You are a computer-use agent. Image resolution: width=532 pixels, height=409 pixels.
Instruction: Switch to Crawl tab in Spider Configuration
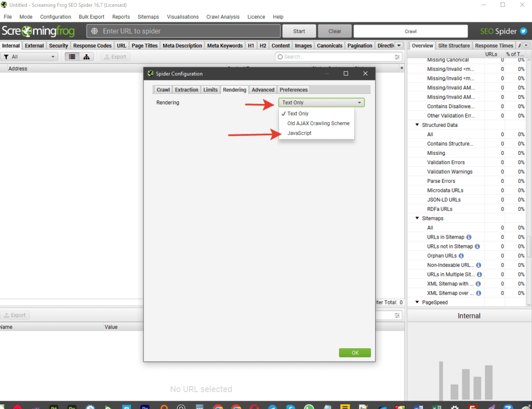click(163, 89)
